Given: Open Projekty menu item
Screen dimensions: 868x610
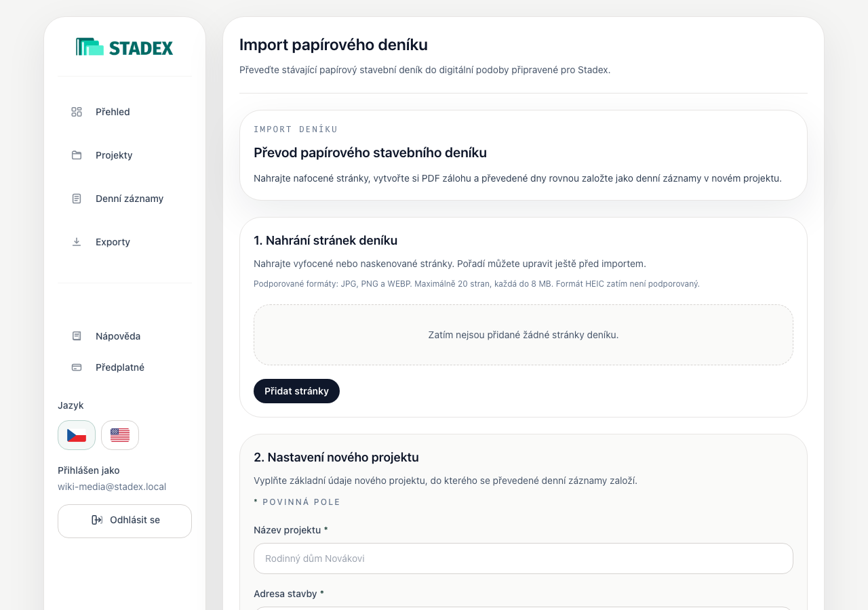Looking at the screenshot, I should [125, 155].
